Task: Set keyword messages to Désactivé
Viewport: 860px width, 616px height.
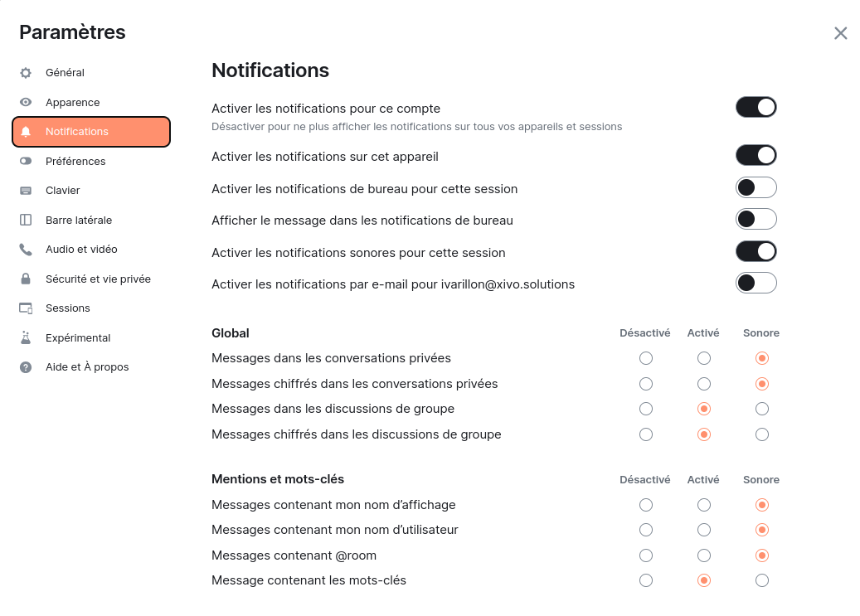Action: click(x=646, y=580)
